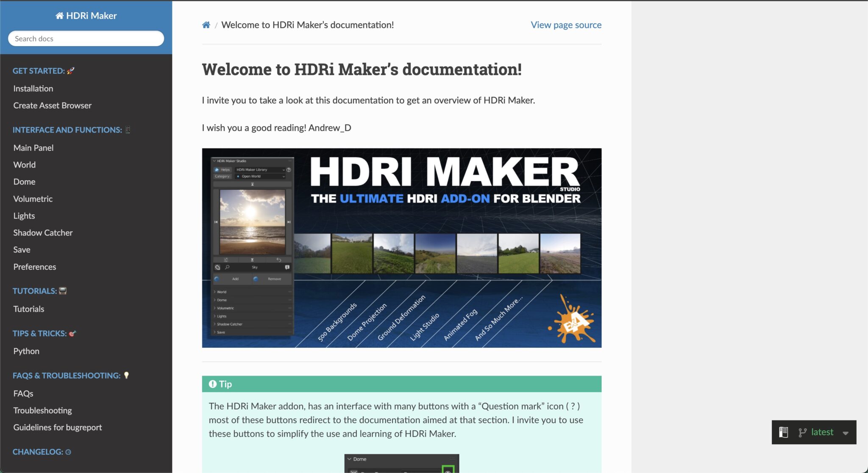Expand the Shadow Catcher section in the panel image

(229, 324)
